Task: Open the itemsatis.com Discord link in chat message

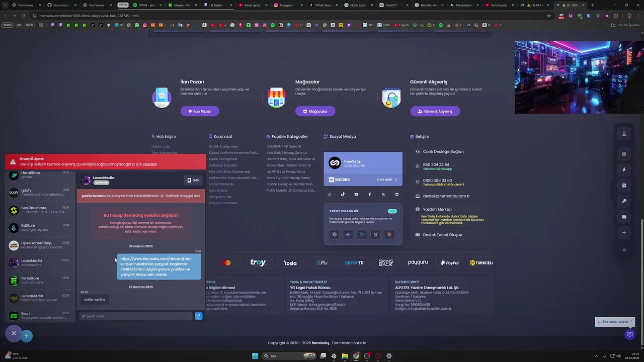Action: click(x=156, y=263)
